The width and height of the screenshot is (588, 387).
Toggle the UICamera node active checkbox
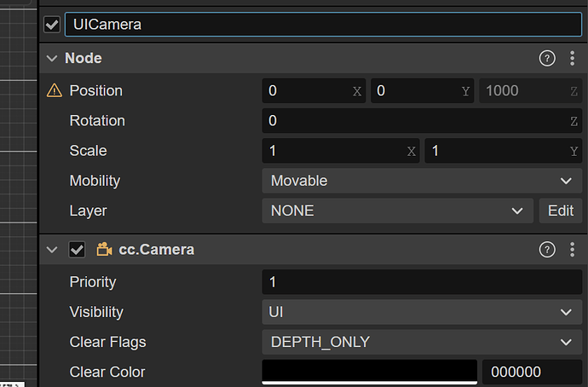point(52,25)
